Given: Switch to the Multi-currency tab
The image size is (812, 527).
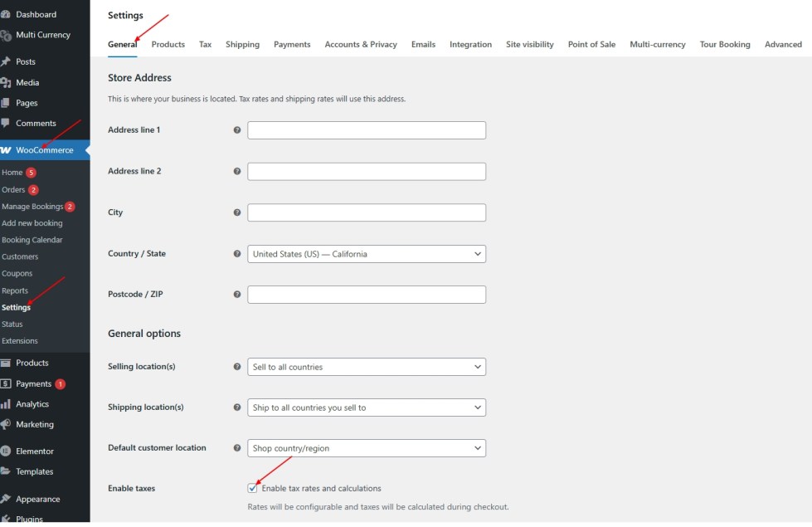Looking at the screenshot, I should (657, 45).
